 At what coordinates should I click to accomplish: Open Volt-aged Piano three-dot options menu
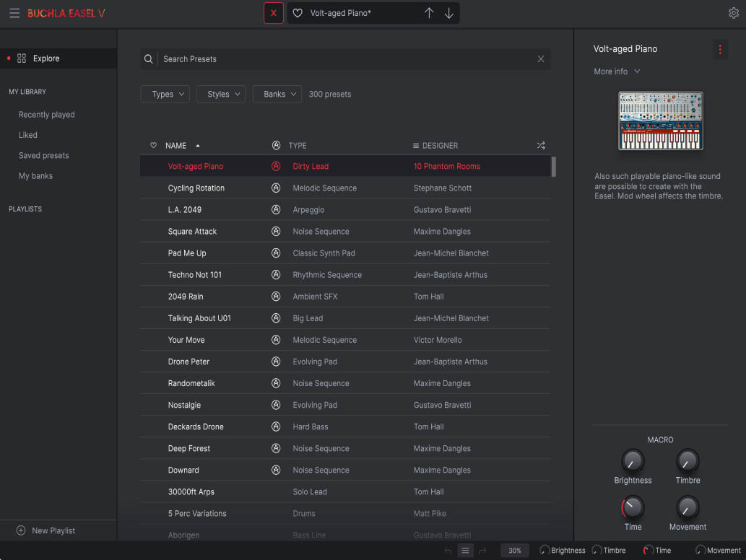coord(720,49)
